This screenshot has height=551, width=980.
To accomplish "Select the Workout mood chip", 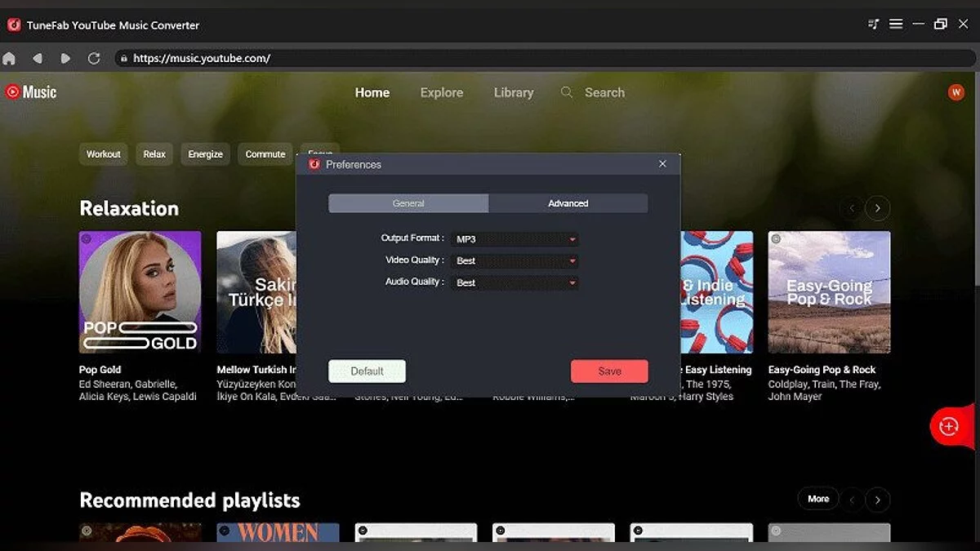I will [x=104, y=154].
